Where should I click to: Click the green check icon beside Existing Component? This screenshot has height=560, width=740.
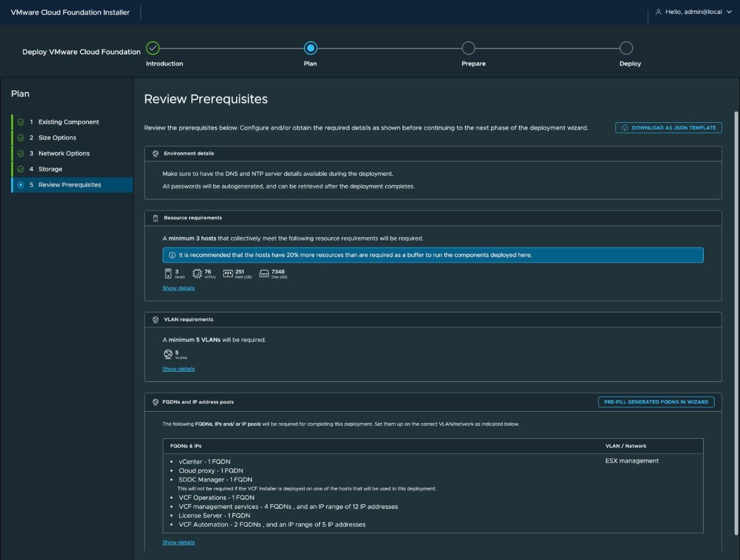(21, 122)
